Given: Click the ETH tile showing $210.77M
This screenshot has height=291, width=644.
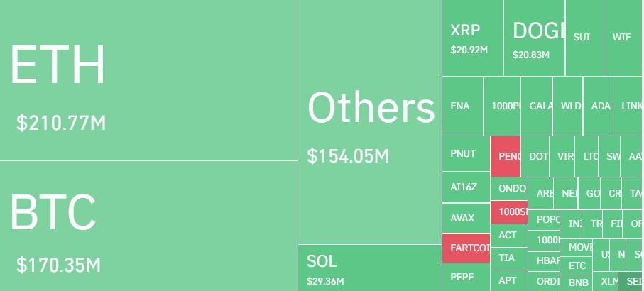Looking at the screenshot, I should [x=148, y=80].
